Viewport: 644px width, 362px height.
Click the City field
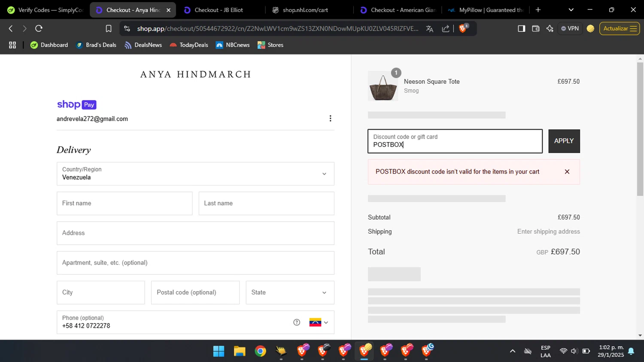(100, 292)
